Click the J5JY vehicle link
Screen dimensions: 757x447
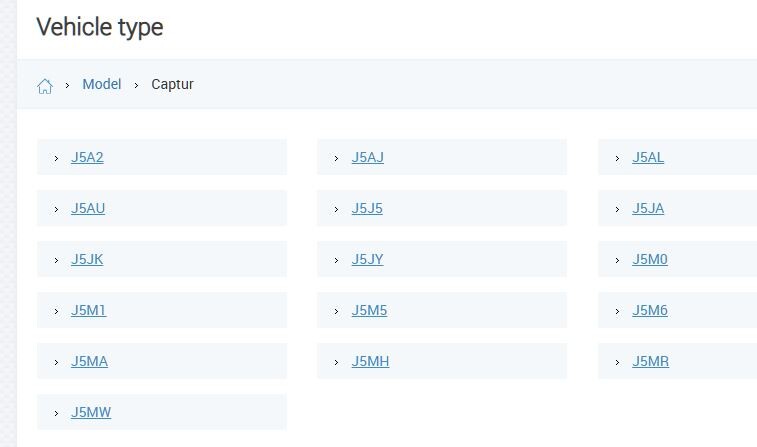[x=367, y=259]
